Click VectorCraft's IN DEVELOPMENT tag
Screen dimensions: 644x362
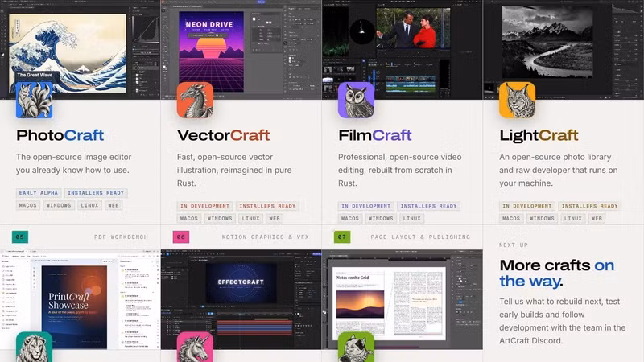pyautogui.click(x=205, y=206)
